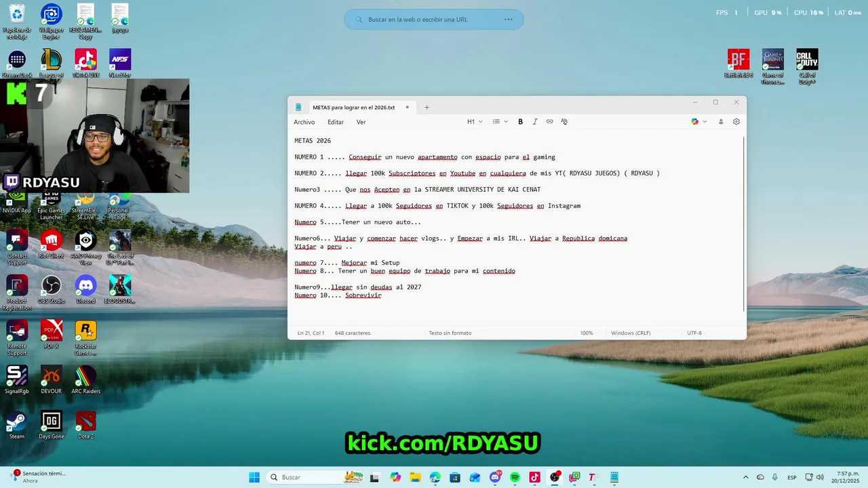Screen dimensions: 868x488
Task: Select the Stream Deck desktop shortcut
Action: pos(17,64)
